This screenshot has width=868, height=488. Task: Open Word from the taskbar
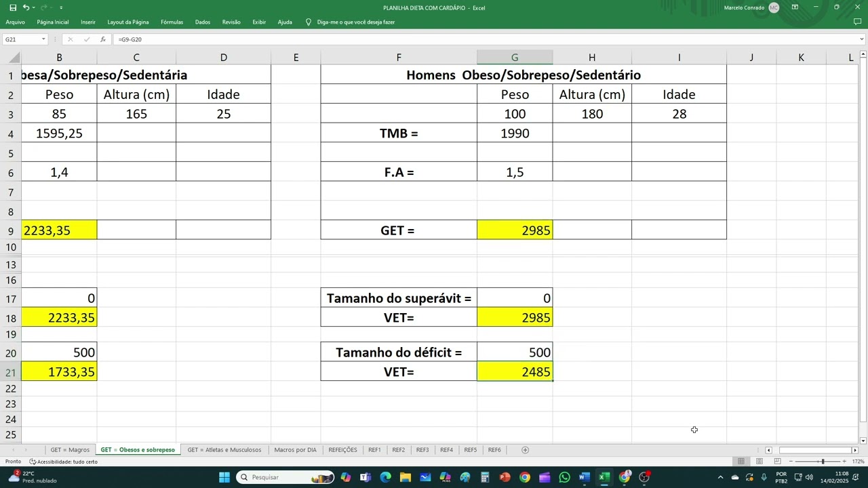[x=585, y=477]
